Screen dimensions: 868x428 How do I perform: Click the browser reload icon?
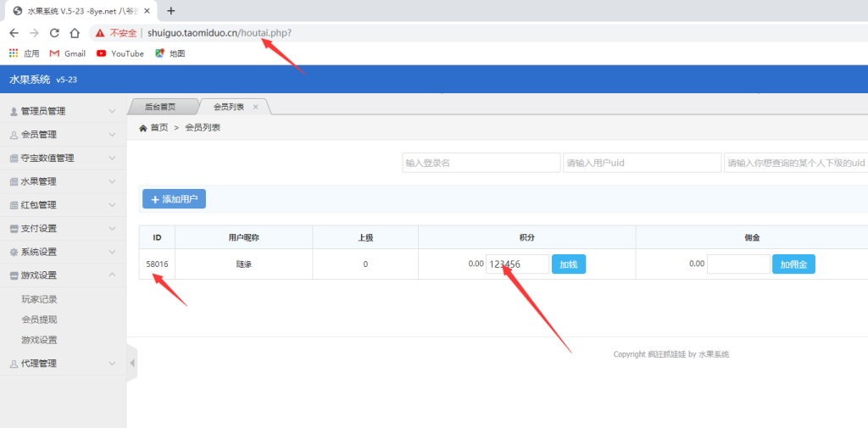(x=54, y=33)
